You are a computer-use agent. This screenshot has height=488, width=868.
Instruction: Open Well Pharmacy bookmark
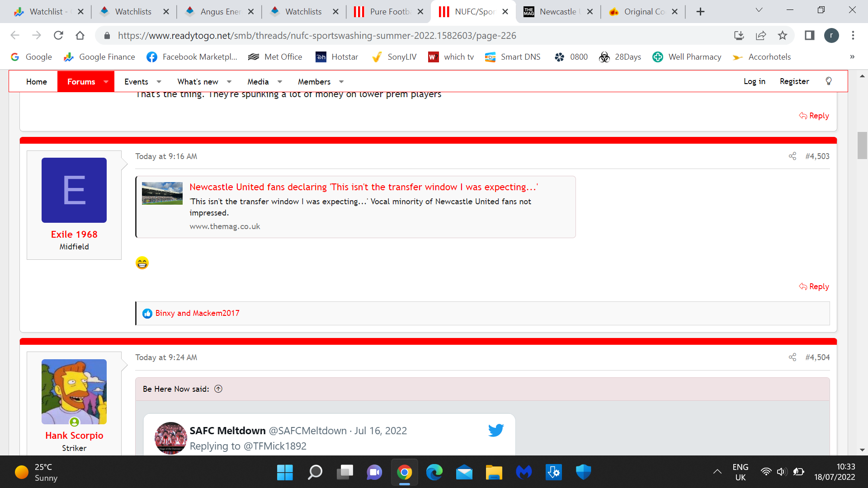(x=687, y=57)
